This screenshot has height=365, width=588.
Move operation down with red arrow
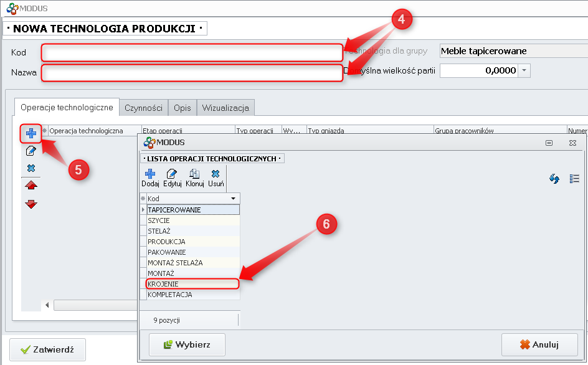coord(31,204)
